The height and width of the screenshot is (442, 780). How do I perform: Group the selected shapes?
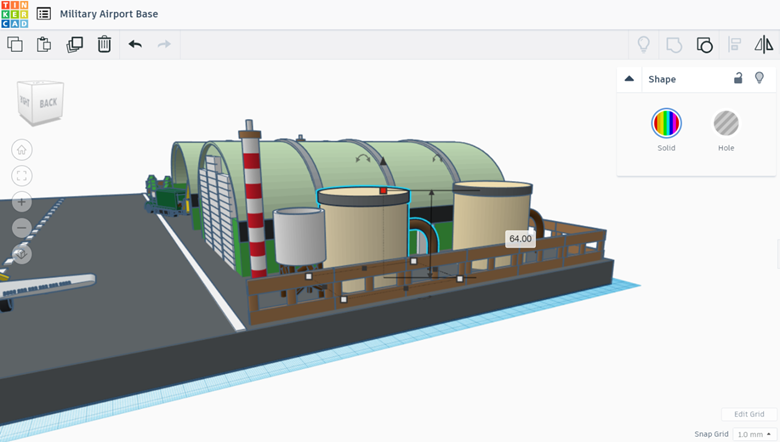click(x=674, y=45)
